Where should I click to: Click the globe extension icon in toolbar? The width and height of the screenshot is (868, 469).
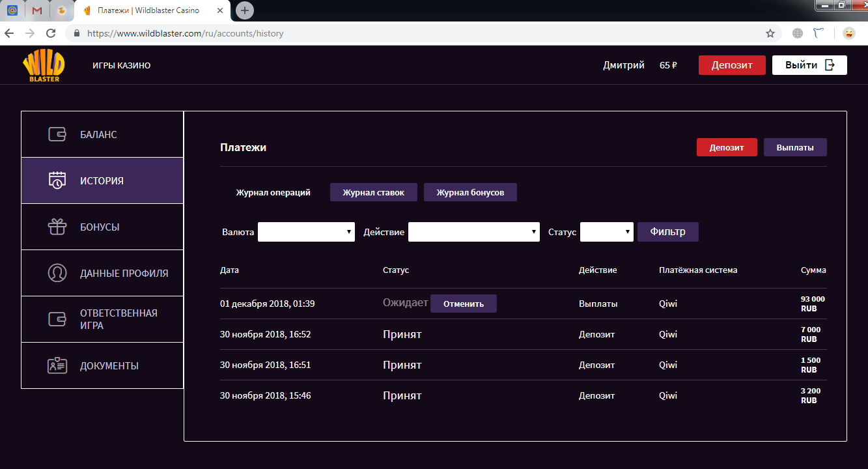[798, 33]
